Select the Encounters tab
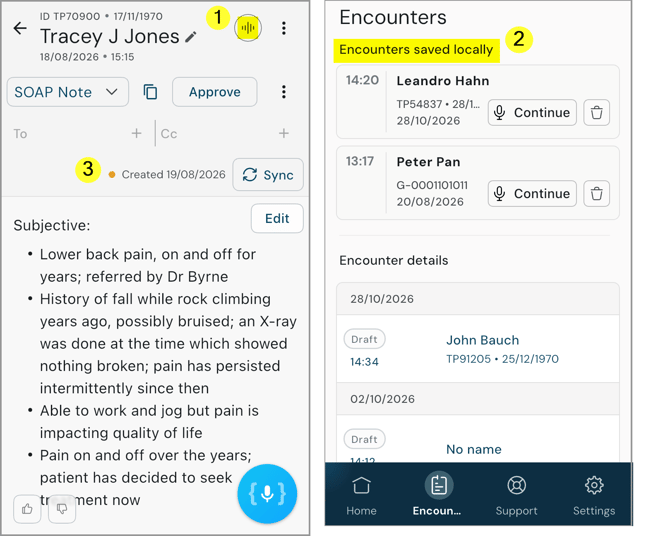This screenshot has width=670, height=536. click(x=438, y=495)
